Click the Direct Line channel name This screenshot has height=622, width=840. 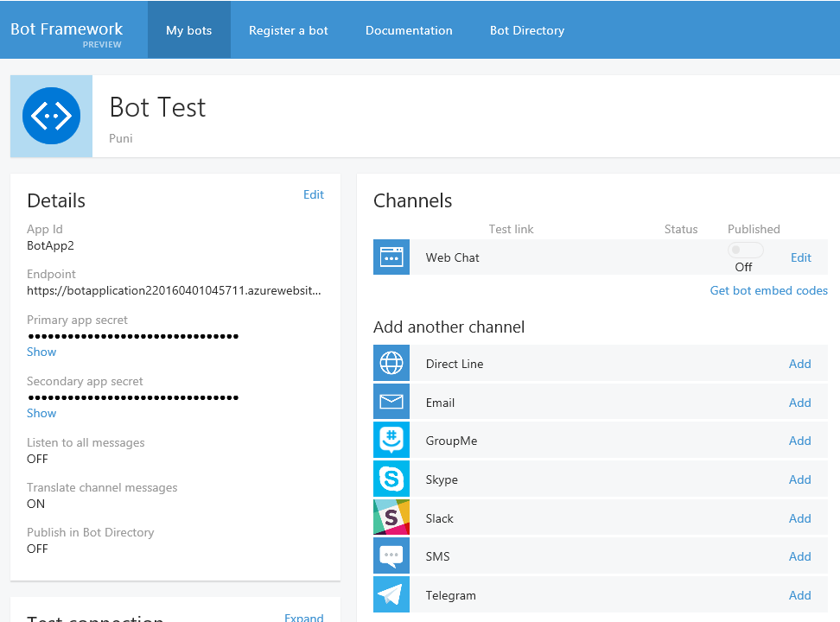[455, 364]
